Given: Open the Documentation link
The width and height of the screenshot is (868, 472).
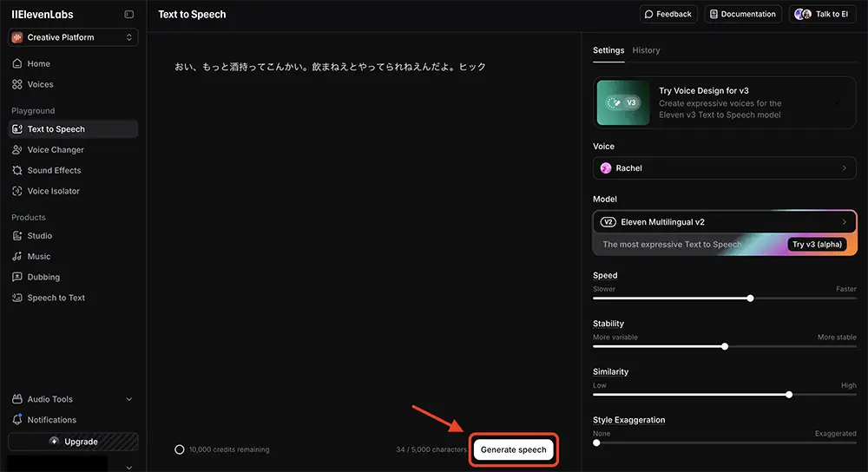Looking at the screenshot, I should pos(743,15).
